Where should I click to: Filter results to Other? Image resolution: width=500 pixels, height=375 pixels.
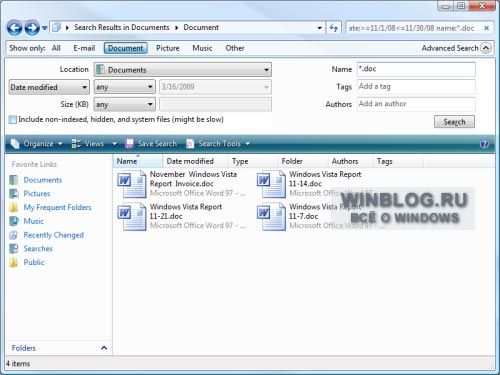tap(235, 48)
